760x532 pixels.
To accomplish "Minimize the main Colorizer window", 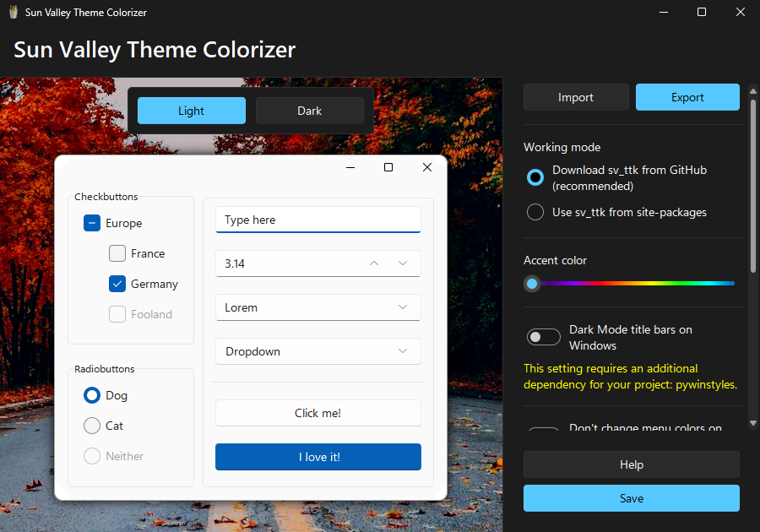I will (x=663, y=13).
